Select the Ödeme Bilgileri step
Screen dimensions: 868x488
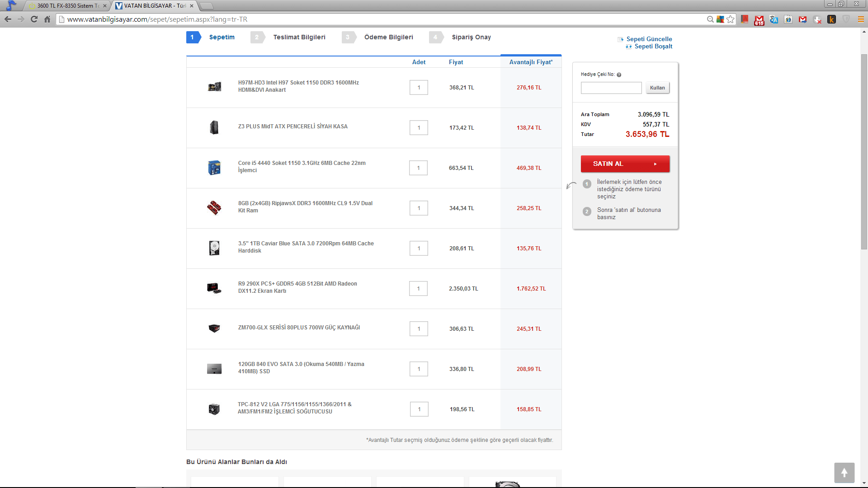tap(388, 37)
